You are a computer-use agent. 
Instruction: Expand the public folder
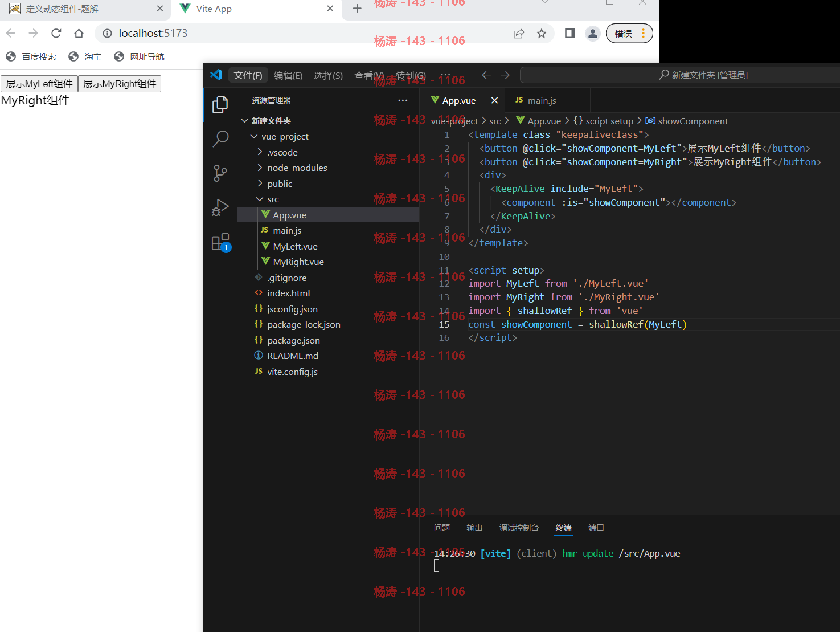coord(328,184)
